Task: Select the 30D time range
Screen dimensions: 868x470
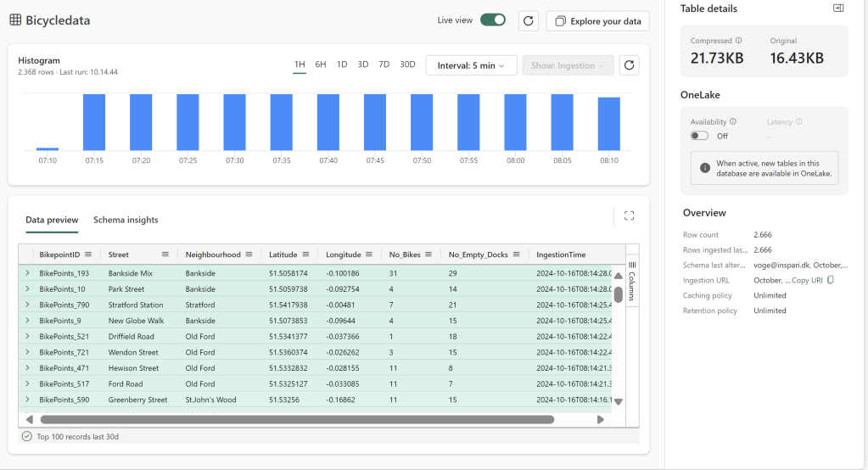Action: pyautogui.click(x=407, y=64)
